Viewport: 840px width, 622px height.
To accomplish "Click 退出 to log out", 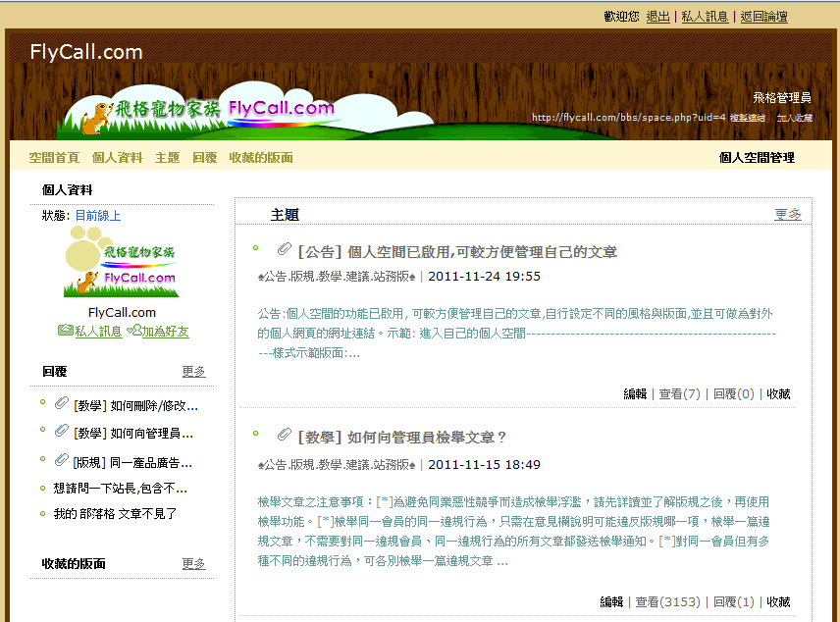I will click(658, 17).
